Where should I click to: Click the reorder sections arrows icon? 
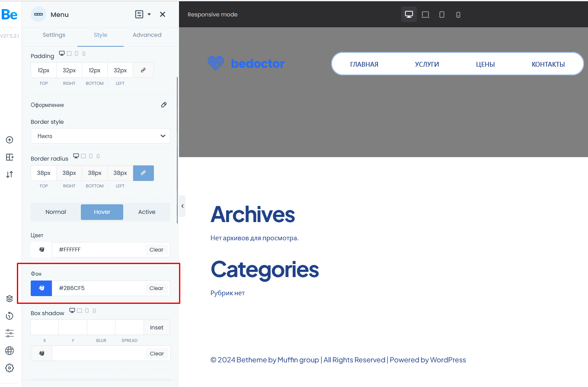10,174
